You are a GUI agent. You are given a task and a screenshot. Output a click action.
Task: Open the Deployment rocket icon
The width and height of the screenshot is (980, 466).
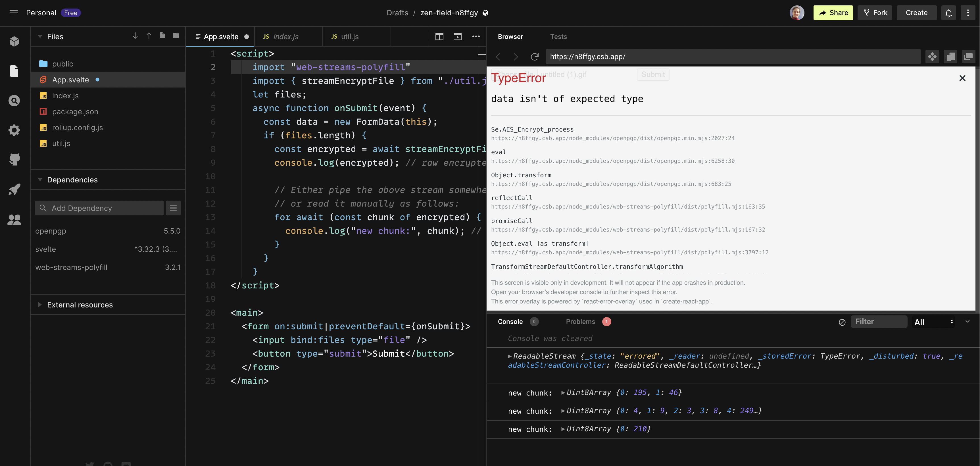(x=14, y=190)
